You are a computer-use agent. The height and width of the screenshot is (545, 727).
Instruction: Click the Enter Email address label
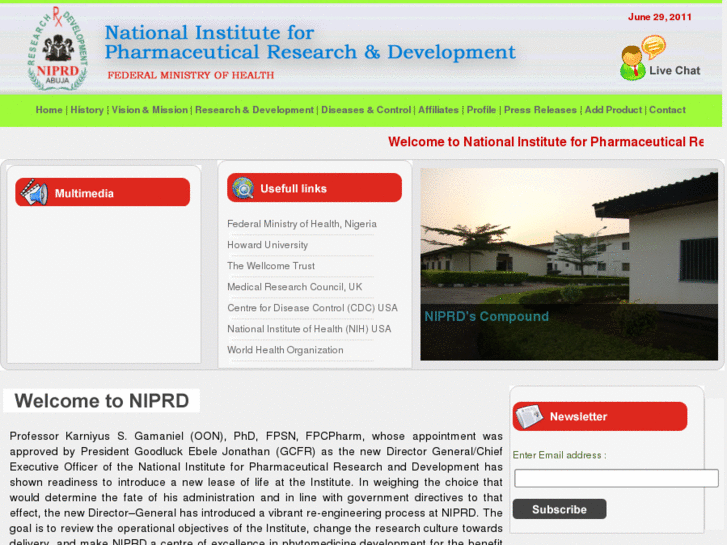(x=559, y=455)
